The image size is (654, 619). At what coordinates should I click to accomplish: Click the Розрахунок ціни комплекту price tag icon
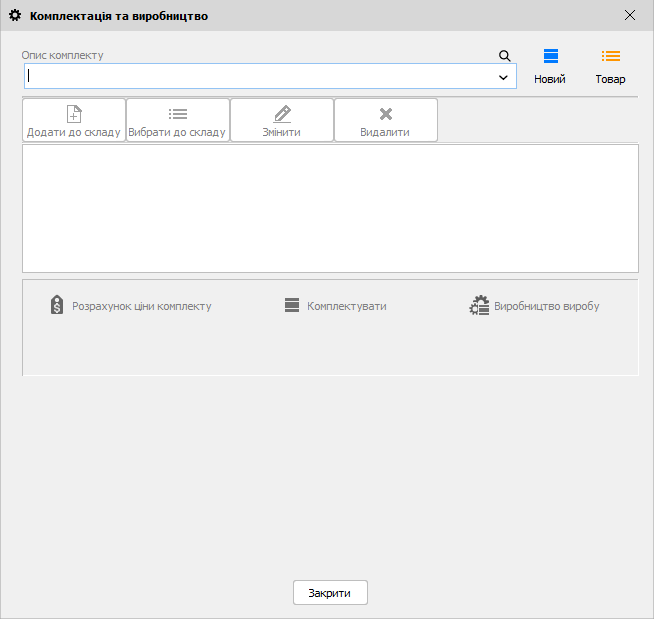click(57, 306)
